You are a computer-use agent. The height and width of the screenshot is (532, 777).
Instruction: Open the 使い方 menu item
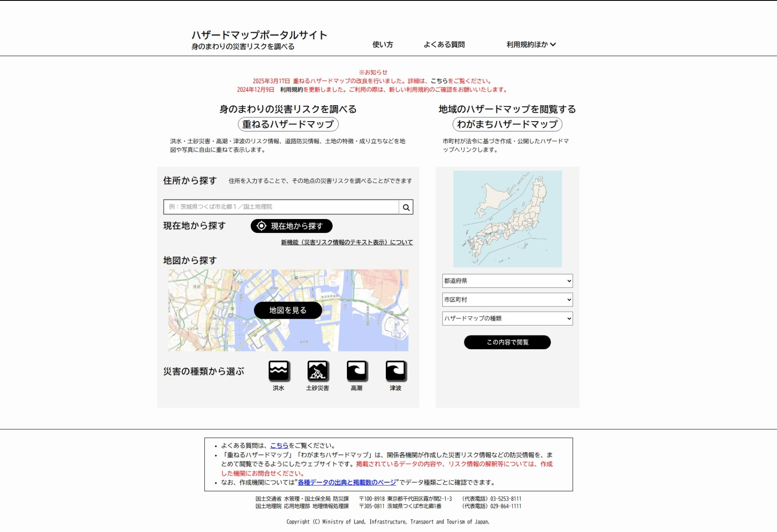click(382, 45)
